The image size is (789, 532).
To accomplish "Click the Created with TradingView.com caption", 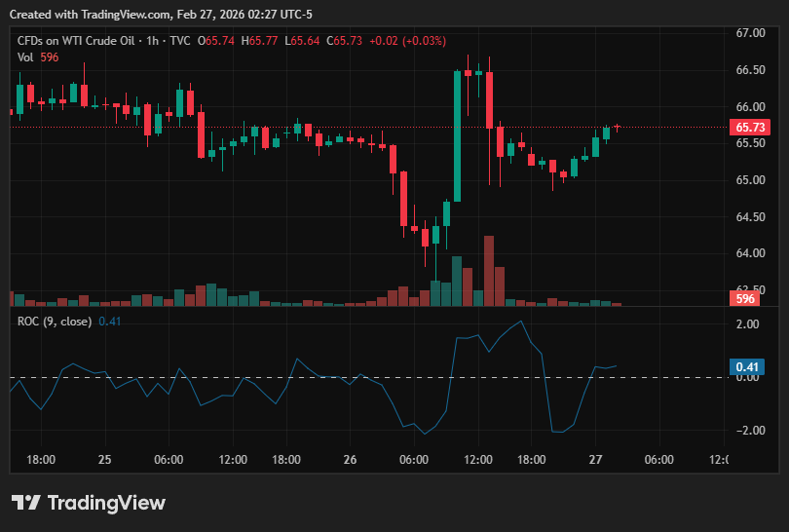I will tap(161, 15).
